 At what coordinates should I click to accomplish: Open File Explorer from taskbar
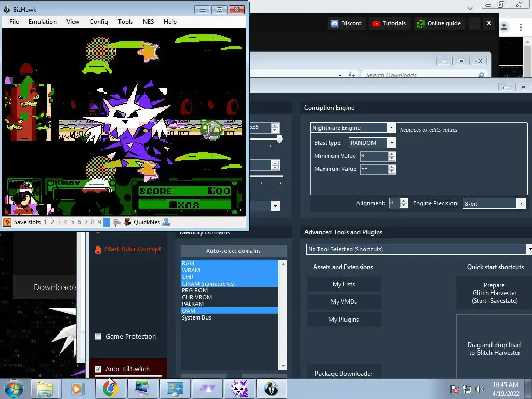click(x=45, y=389)
